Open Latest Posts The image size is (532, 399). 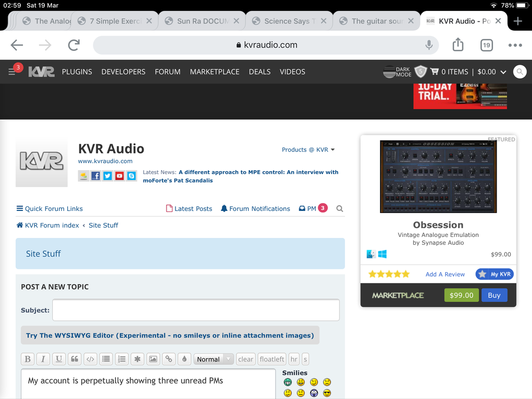pyautogui.click(x=189, y=208)
